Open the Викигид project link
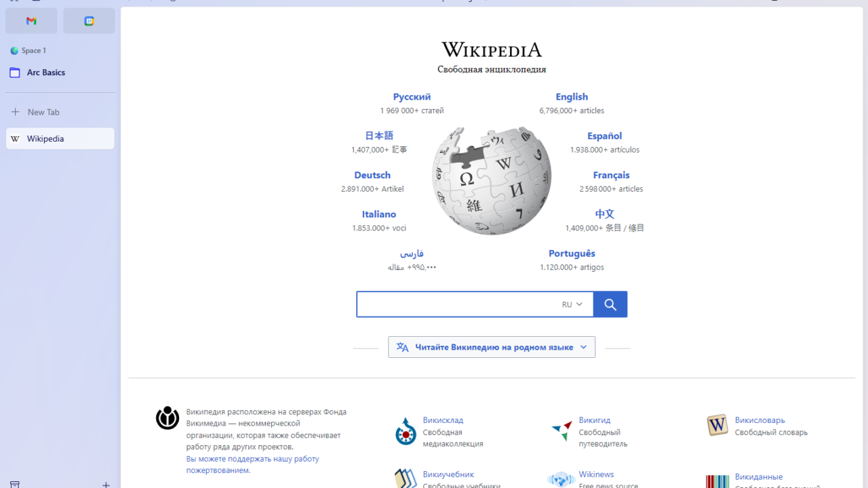Screen dimensions: 868x488 595,420
